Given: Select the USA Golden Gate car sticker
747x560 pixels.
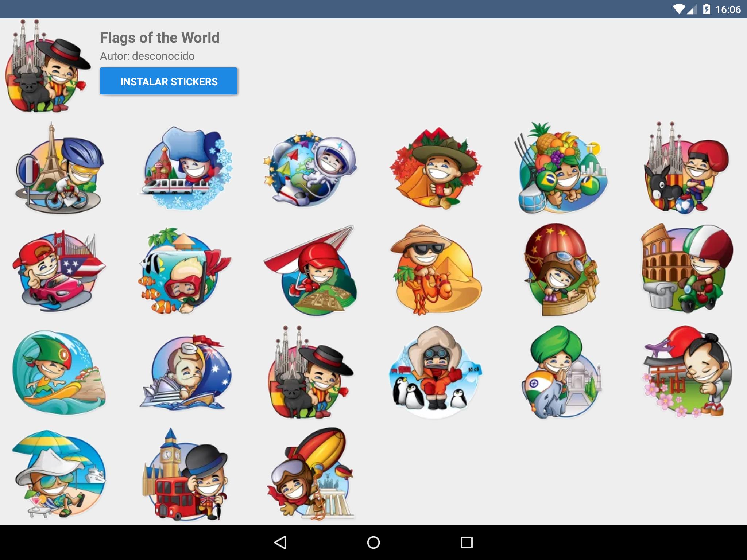Looking at the screenshot, I should tap(59, 270).
